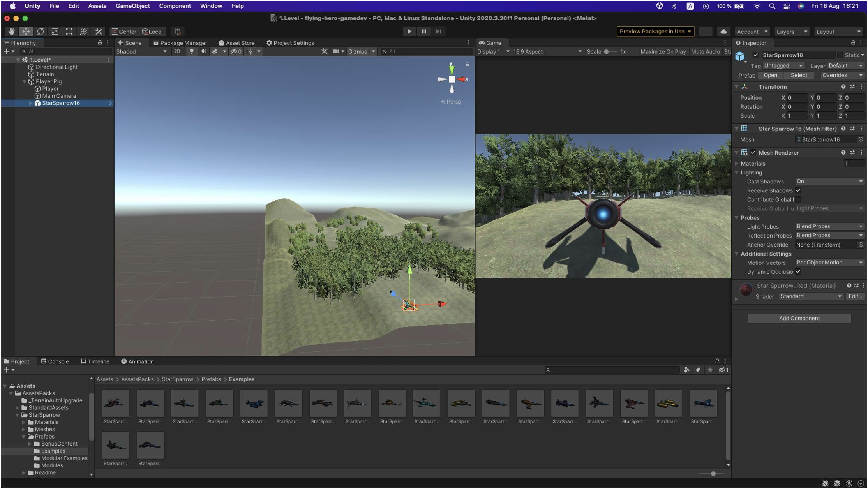Search by type icon in Project

point(686,370)
